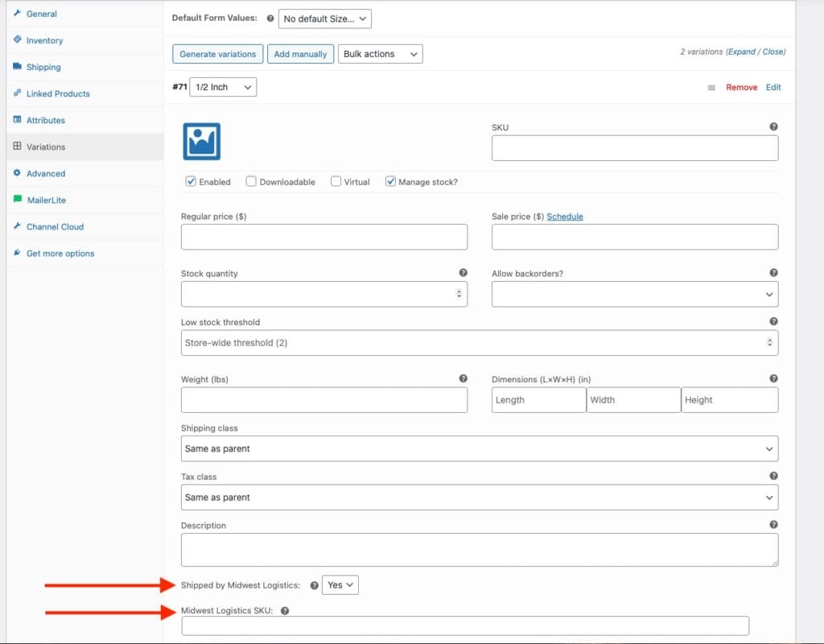This screenshot has width=824, height=644.
Task: Uncheck the Manage stock checkbox
Action: click(x=391, y=181)
